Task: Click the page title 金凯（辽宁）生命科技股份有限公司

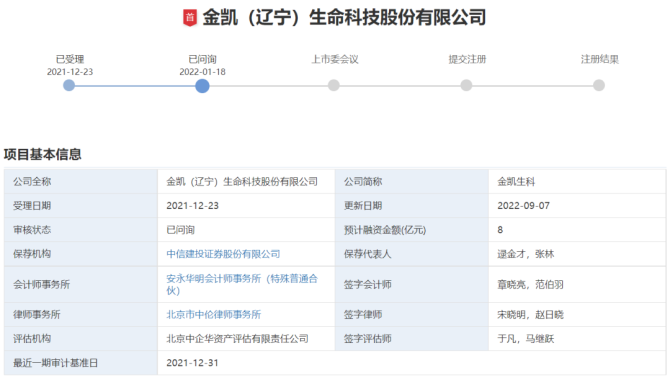Action: [344, 18]
